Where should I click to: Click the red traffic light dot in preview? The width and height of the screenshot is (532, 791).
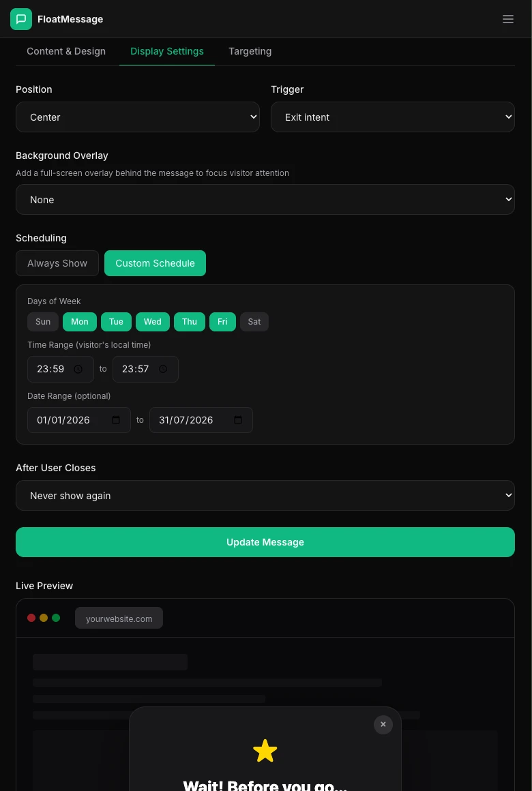pos(31,618)
